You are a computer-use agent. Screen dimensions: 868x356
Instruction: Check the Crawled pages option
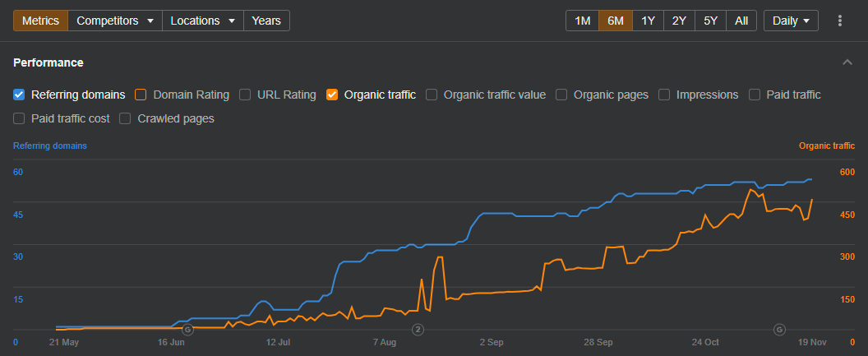coord(126,118)
